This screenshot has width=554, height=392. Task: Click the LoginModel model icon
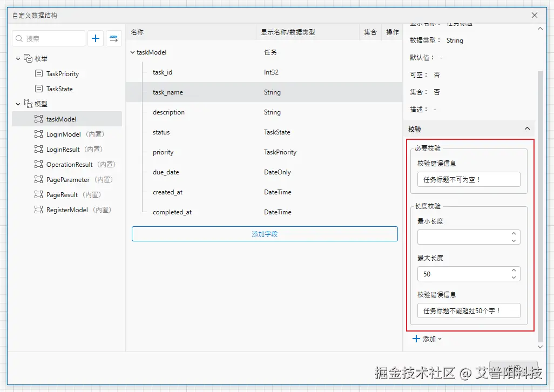[39, 134]
